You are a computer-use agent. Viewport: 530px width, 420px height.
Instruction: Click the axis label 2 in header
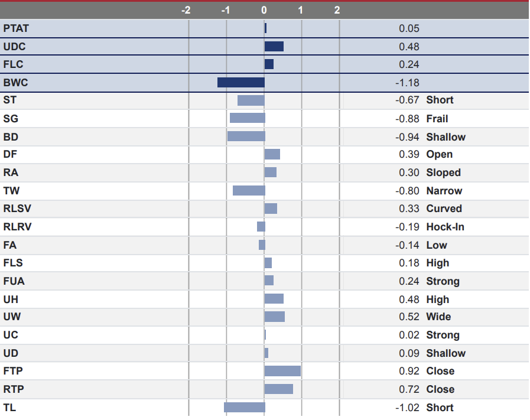337,10
